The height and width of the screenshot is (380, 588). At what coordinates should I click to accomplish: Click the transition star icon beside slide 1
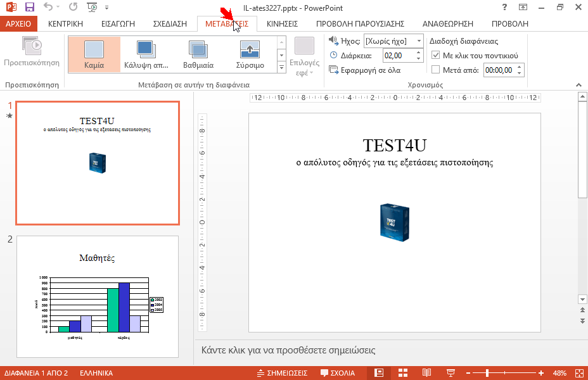10,115
